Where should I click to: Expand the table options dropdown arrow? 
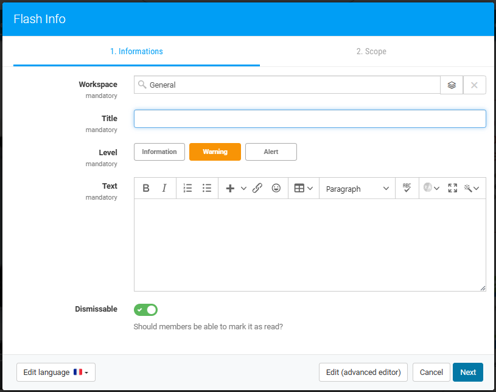[x=310, y=188]
